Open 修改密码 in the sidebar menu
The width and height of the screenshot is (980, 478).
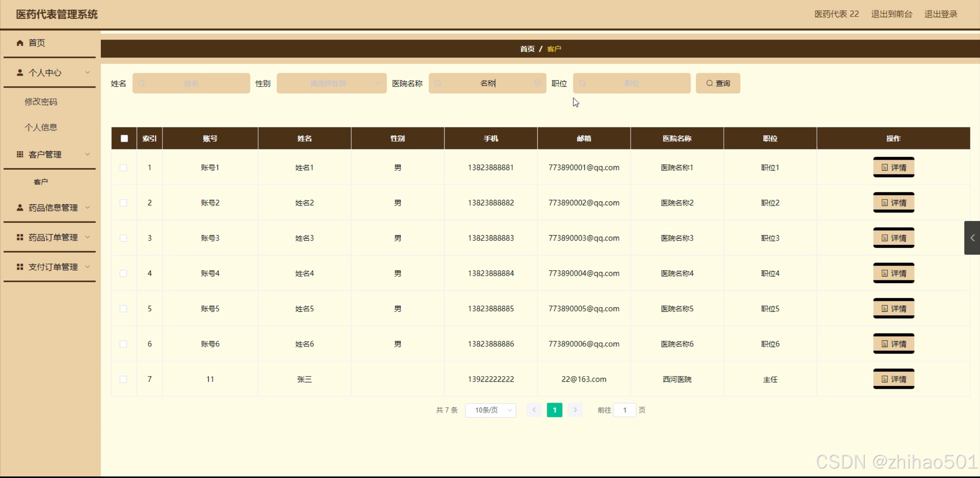click(41, 102)
